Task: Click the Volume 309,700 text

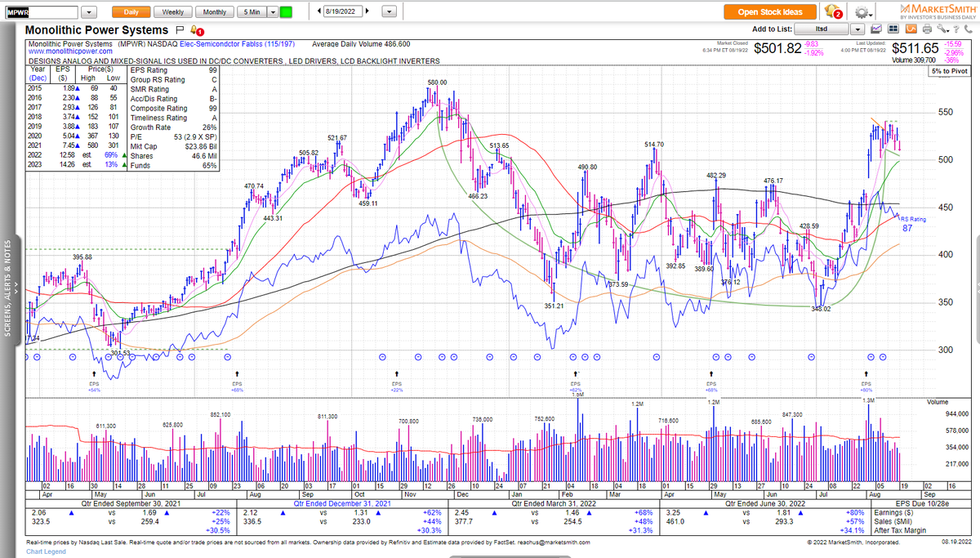Action: [x=913, y=60]
